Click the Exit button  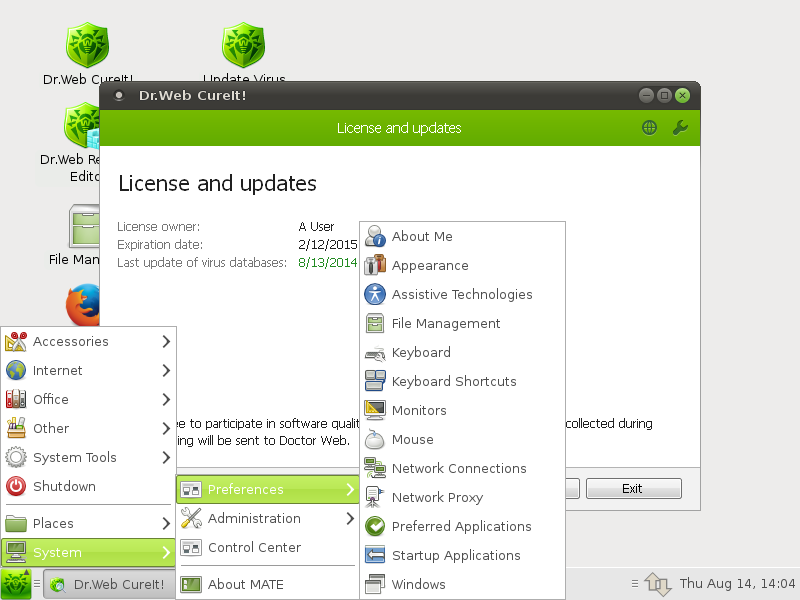pos(633,489)
